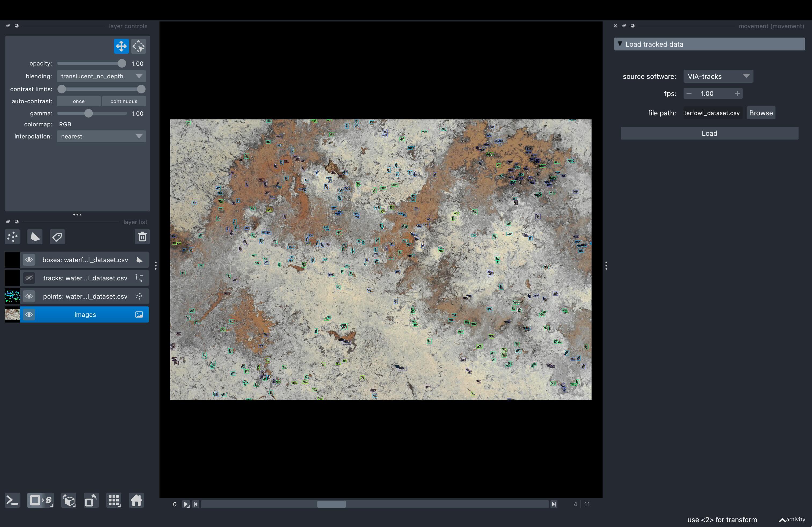Add a new points layer
The height and width of the screenshot is (527, 812).
click(13, 237)
